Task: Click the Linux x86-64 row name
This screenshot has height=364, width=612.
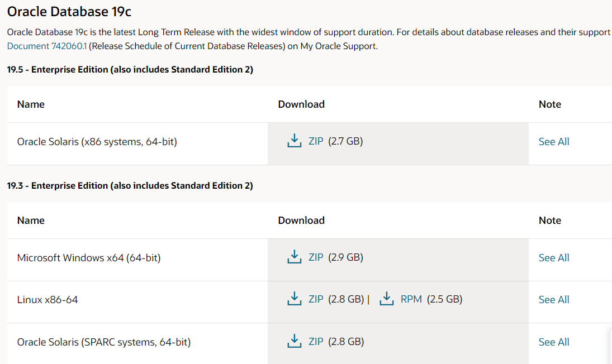Action: tap(47, 299)
